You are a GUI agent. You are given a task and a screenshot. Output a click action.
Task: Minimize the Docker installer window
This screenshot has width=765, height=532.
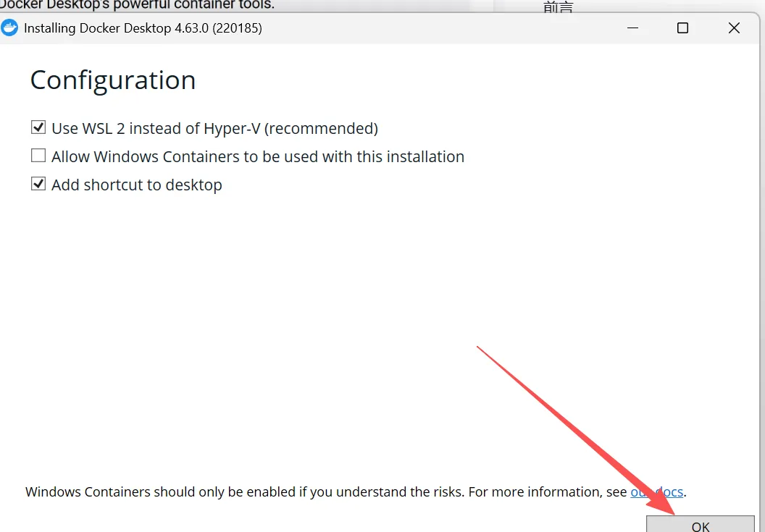(632, 28)
